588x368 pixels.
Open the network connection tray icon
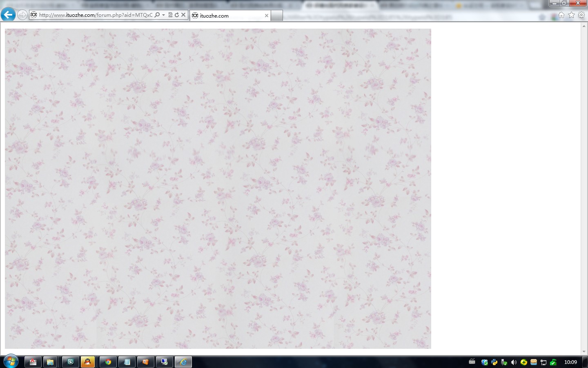click(x=543, y=362)
